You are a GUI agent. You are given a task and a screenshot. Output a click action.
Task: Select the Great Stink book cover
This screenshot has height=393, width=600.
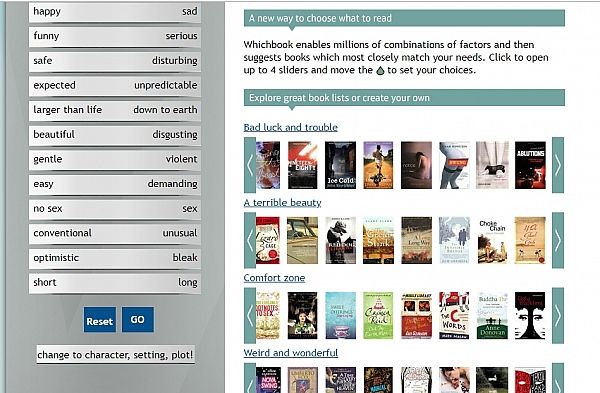[x=378, y=240]
